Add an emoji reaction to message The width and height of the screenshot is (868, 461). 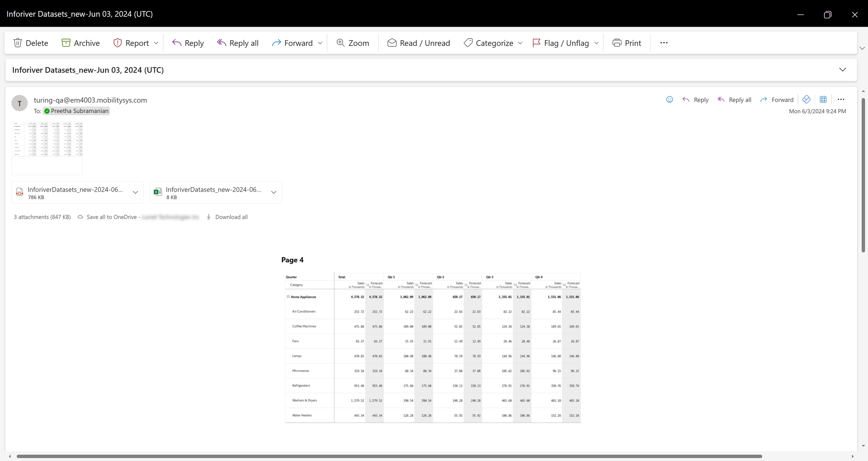(669, 99)
